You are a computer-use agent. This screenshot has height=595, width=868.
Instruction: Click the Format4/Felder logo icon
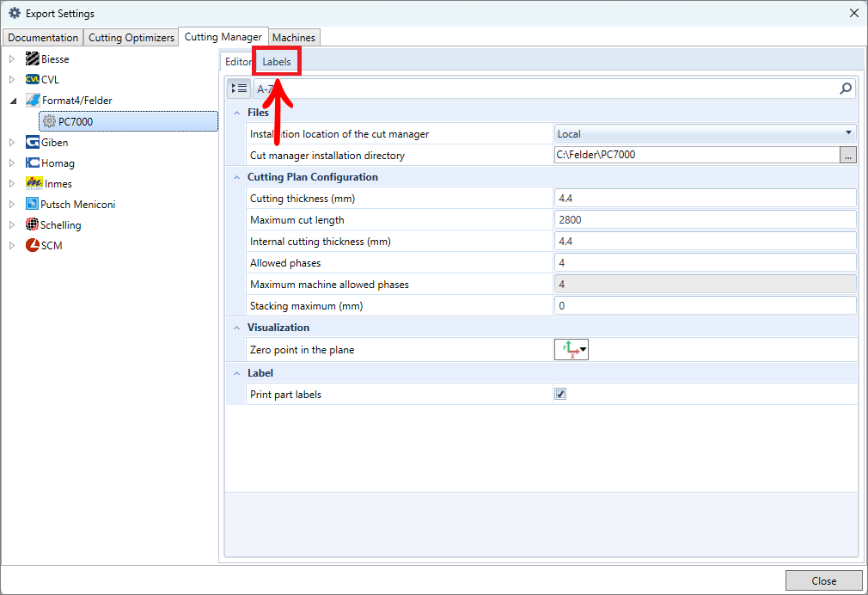click(34, 101)
